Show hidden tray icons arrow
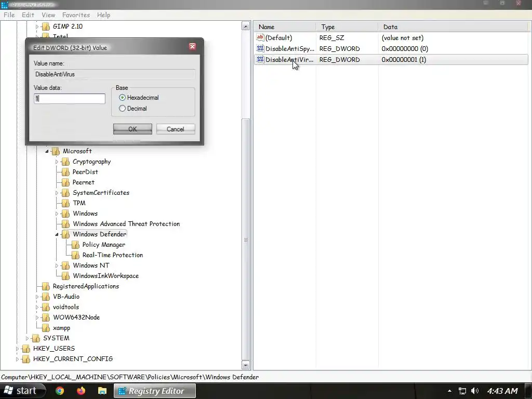The image size is (532, 399). [x=449, y=391]
